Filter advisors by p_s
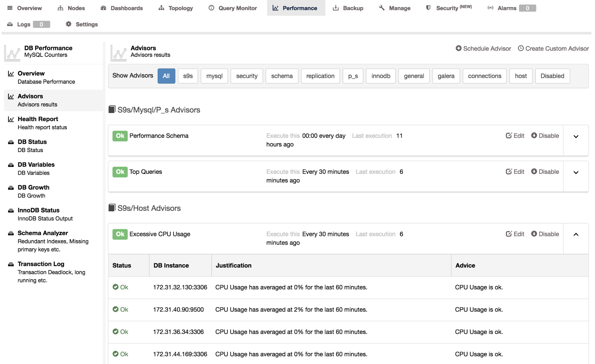The width and height of the screenshot is (595, 364). (x=353, y=76)
